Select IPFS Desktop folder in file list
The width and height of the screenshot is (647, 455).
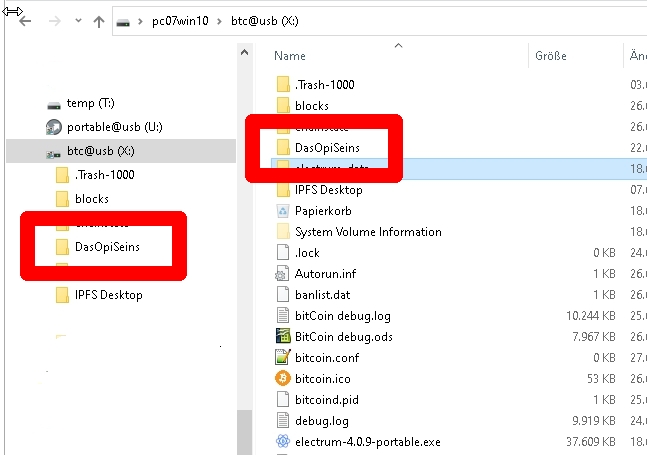328,190
